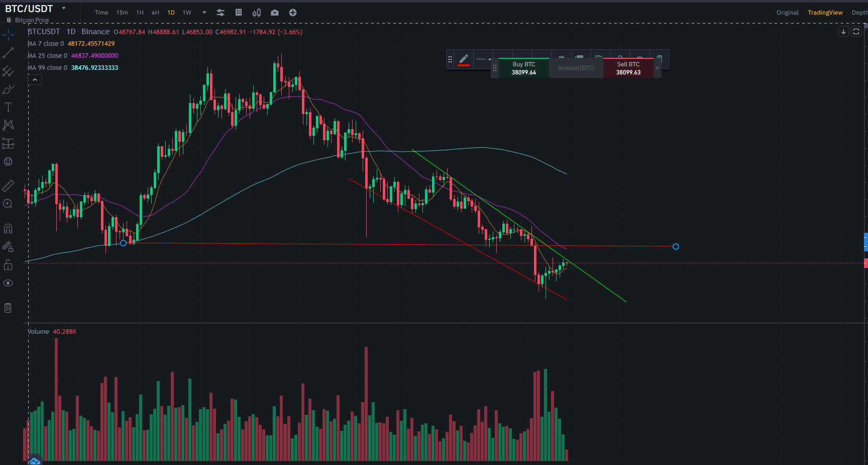Viewport: 868px width, 465px height.
Task: Toggle lock all drawings padlock
Action: point(8,265)
